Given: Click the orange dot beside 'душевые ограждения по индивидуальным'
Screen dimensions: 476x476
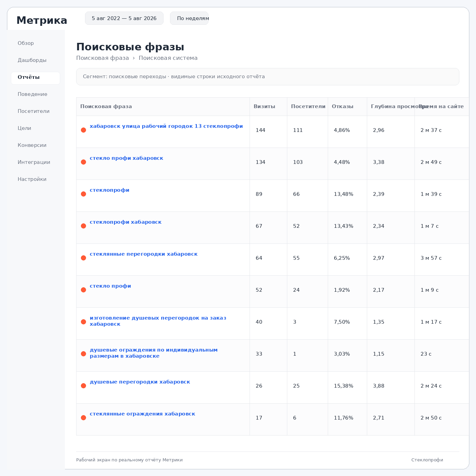Looking at the screenshot, I should click(83, 354).
